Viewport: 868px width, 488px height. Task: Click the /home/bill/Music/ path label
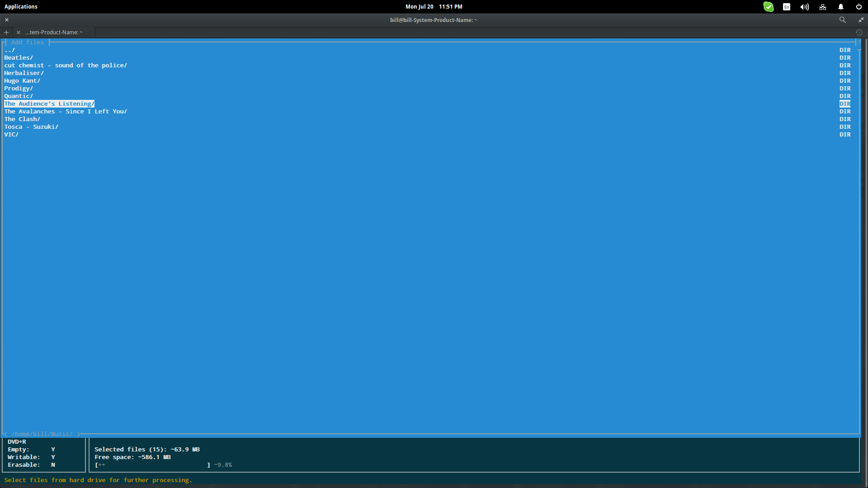coord(42,434)
